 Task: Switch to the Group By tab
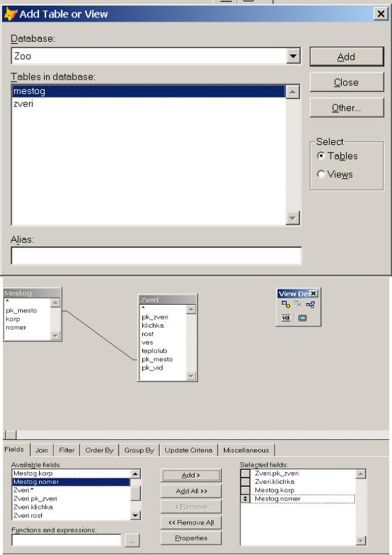[140, 450]
